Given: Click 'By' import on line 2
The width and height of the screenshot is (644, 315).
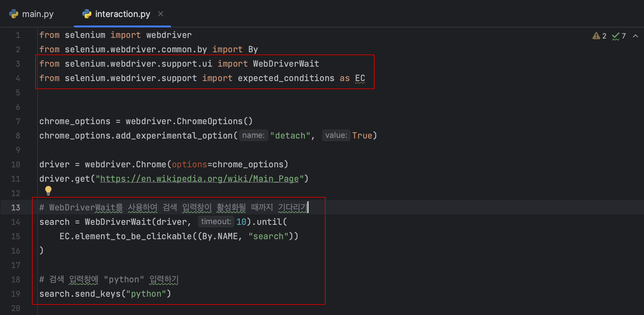Looking at the screenshot, I should click(x=253, y=49).
